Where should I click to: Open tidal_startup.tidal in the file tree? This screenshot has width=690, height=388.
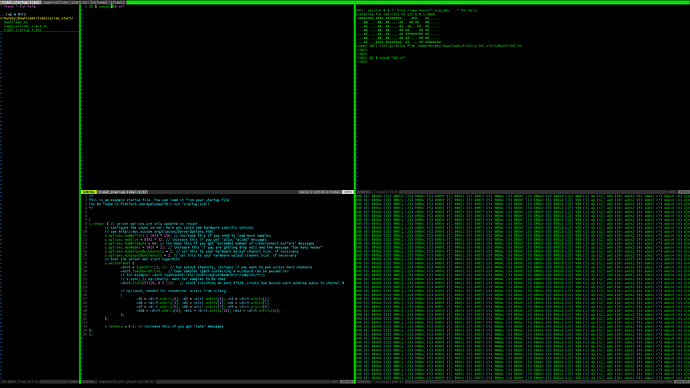click(23, 30)
